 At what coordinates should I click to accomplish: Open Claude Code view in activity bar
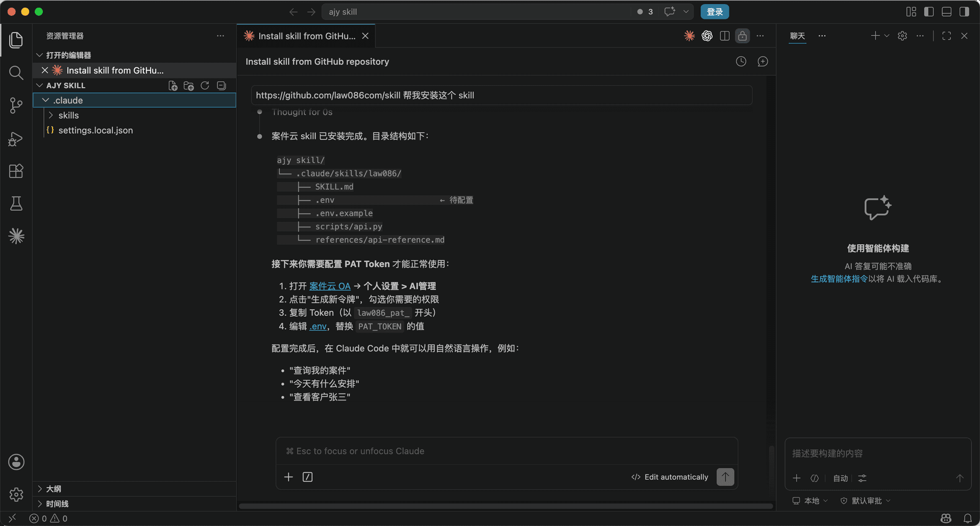click(x=16, y=236)
